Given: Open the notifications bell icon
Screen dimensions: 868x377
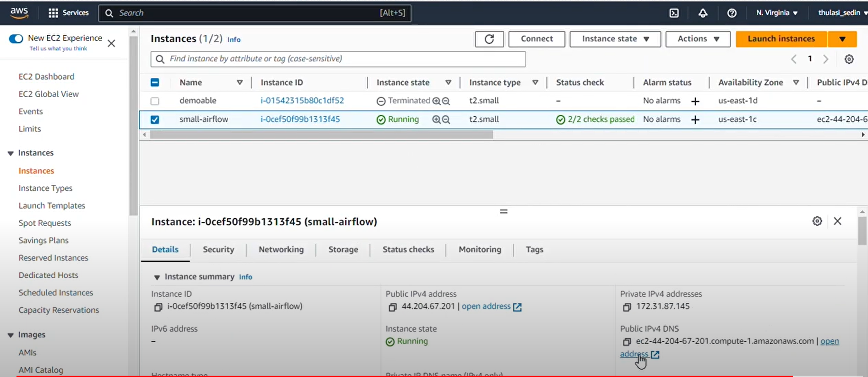Looking at the screenshot, I should tap(703, 13).
